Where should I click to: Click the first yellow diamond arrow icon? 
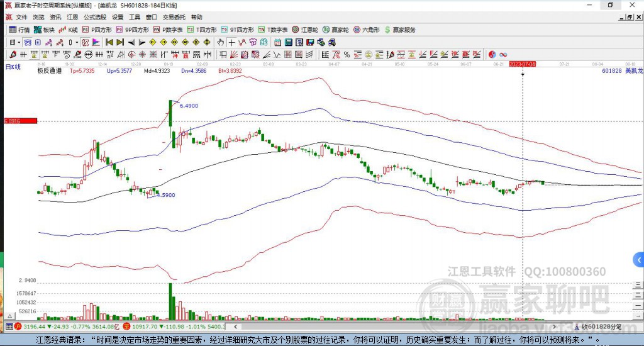[153, 42]
